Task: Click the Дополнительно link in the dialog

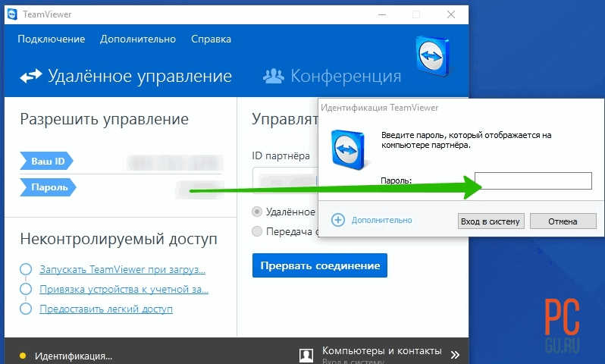Action: (x=381, y=220)
